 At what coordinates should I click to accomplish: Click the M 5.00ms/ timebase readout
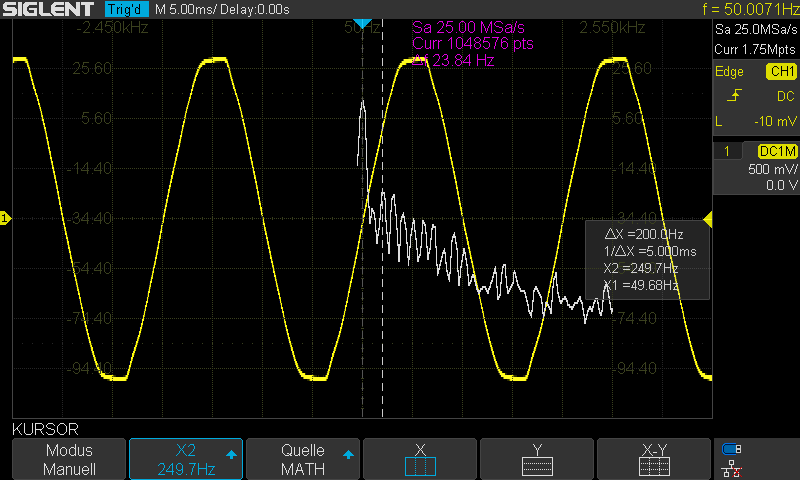point(185,9)
